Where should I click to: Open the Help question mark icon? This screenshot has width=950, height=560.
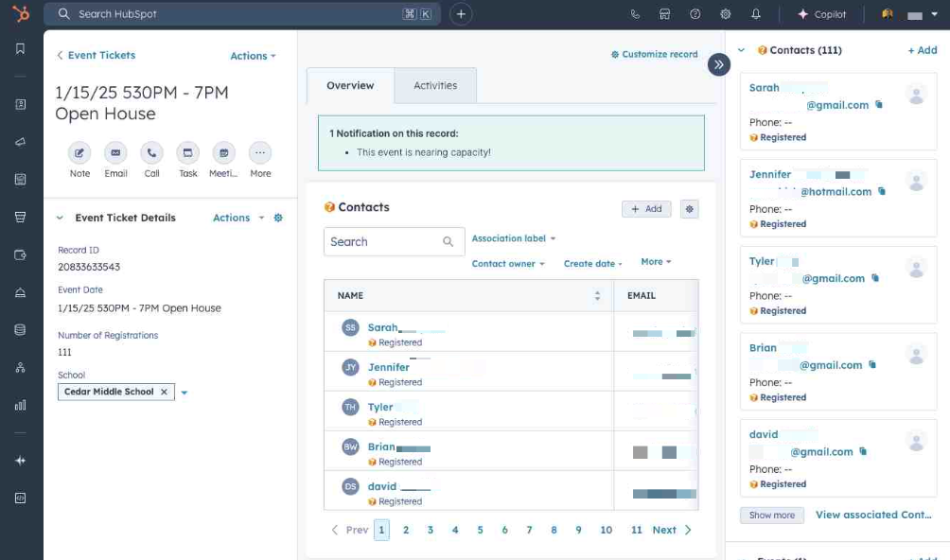click(x=695, y=14)
